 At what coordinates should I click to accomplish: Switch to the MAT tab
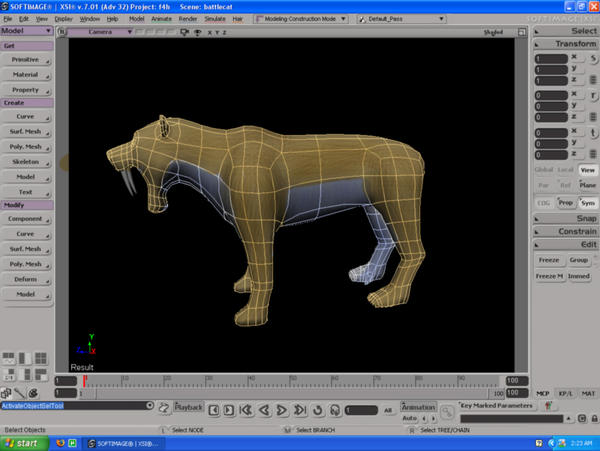588,393
